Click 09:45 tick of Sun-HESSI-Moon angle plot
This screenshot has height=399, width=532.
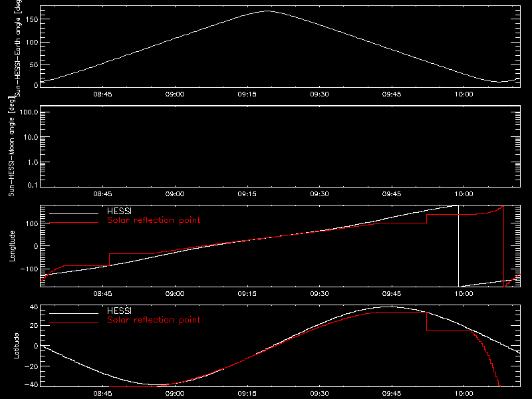pos(392,194)
